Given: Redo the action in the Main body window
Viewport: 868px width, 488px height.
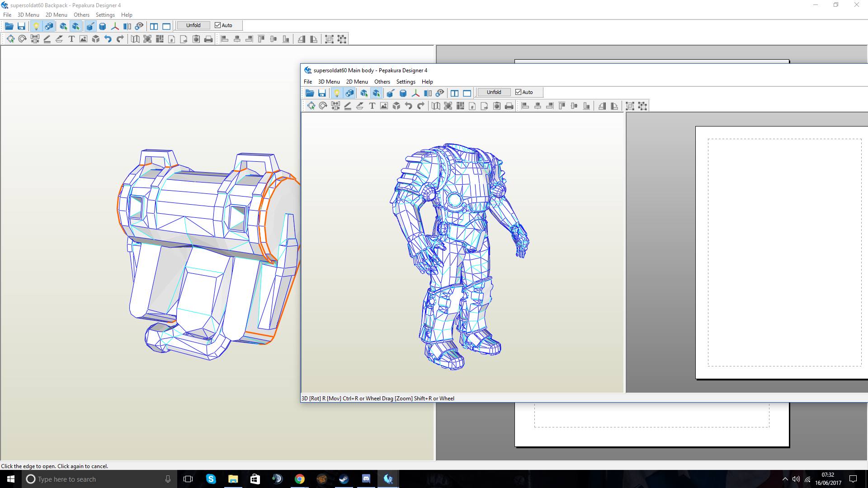Looking at the screenshot, I should point(421,106).
